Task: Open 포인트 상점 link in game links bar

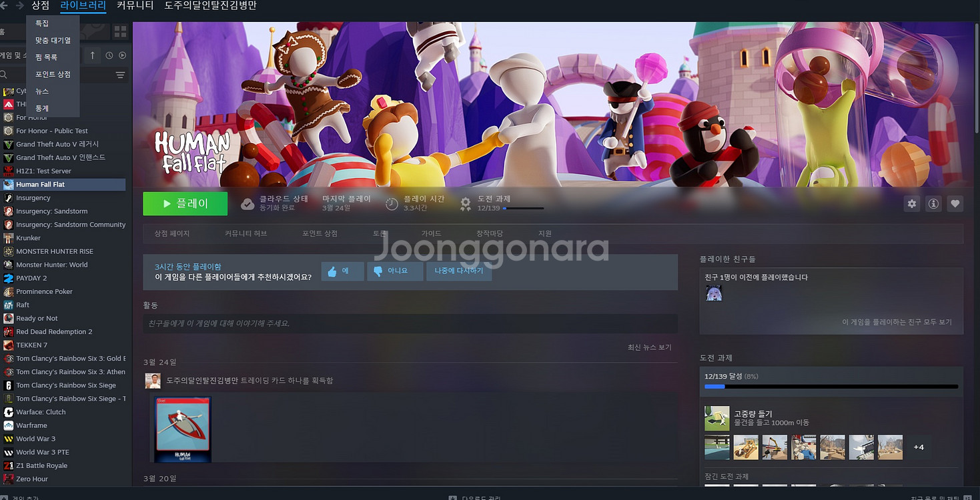Action: pos(320,233)
